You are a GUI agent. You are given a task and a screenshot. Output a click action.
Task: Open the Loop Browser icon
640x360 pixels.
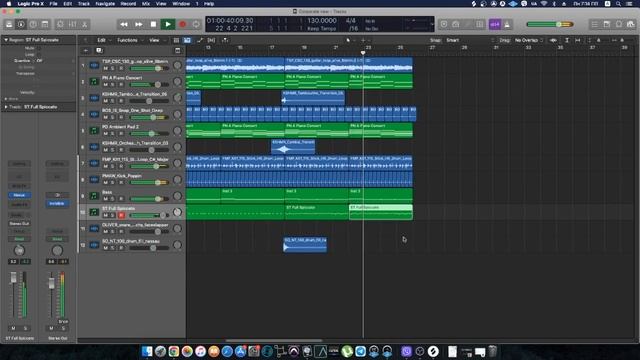[619, 24]
